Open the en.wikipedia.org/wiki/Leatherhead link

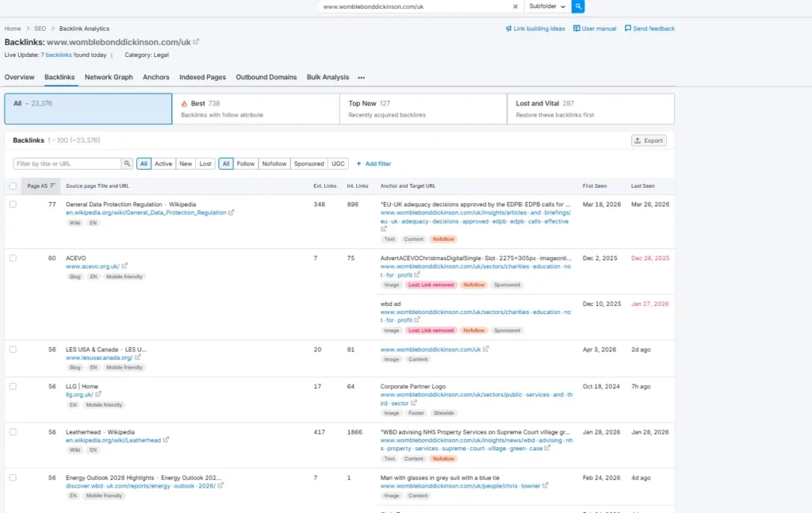coord(113,441)
